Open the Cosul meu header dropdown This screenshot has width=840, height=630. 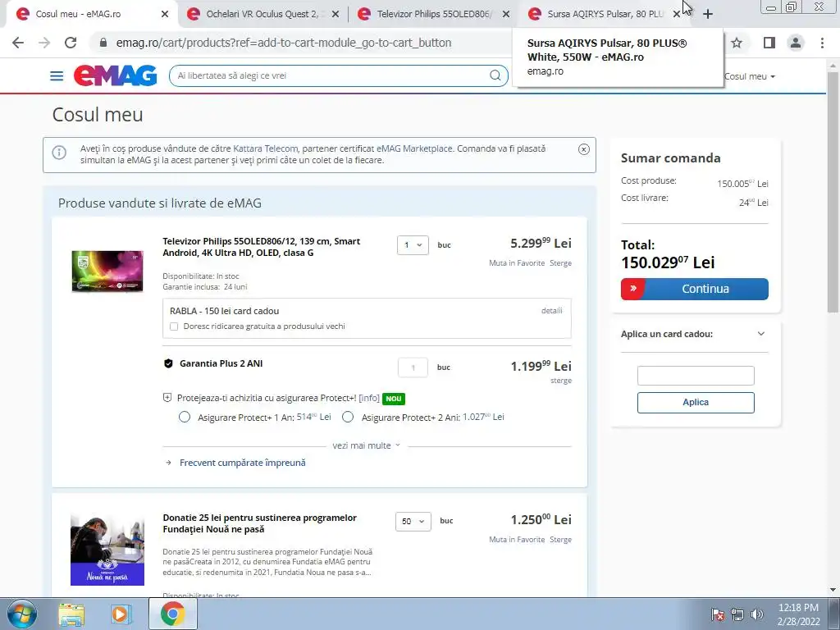pyautogui.click(x=750, y=76)
